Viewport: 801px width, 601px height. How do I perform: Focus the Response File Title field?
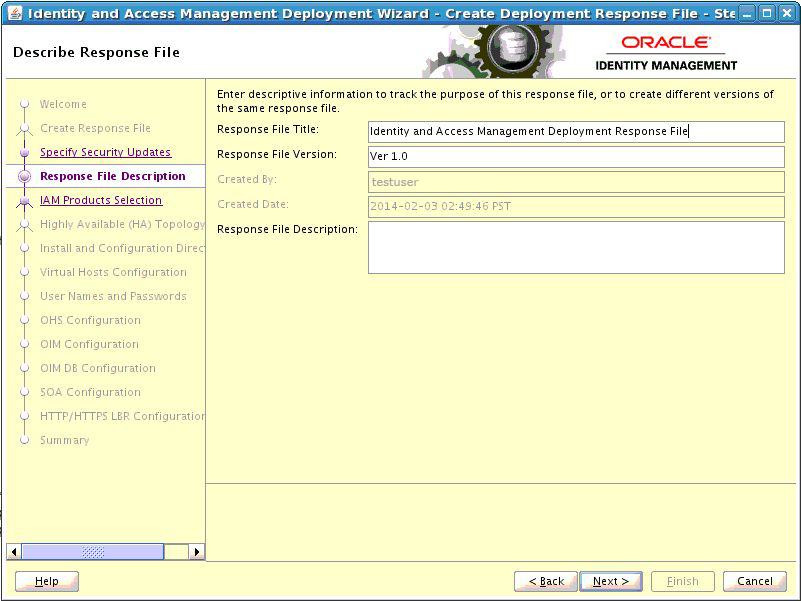576,132
